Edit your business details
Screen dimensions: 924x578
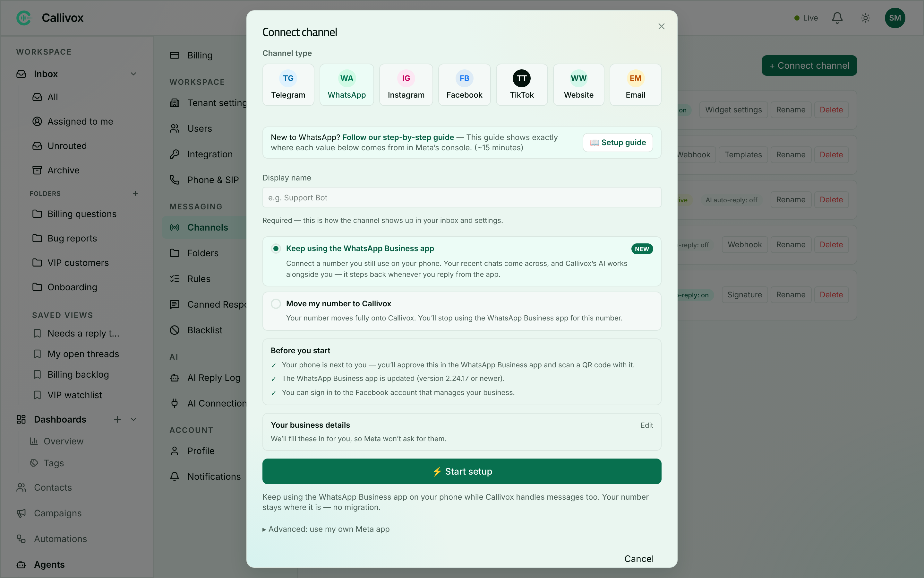coord(646,425)
